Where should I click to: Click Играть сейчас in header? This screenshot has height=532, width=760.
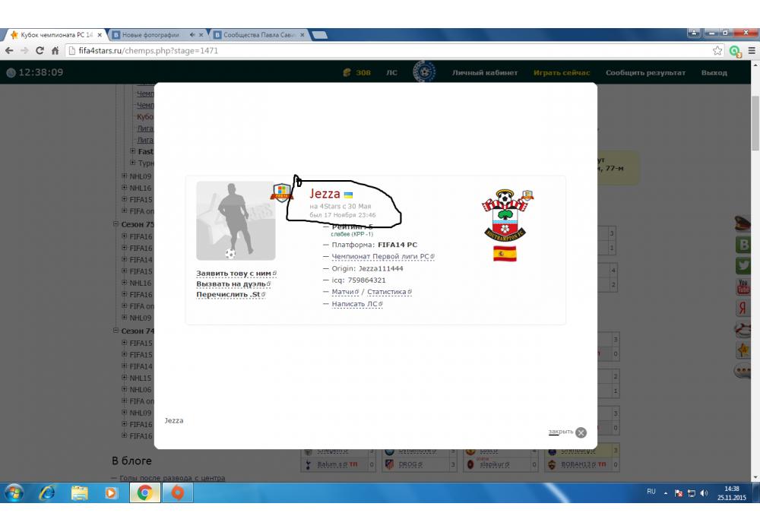562,73
